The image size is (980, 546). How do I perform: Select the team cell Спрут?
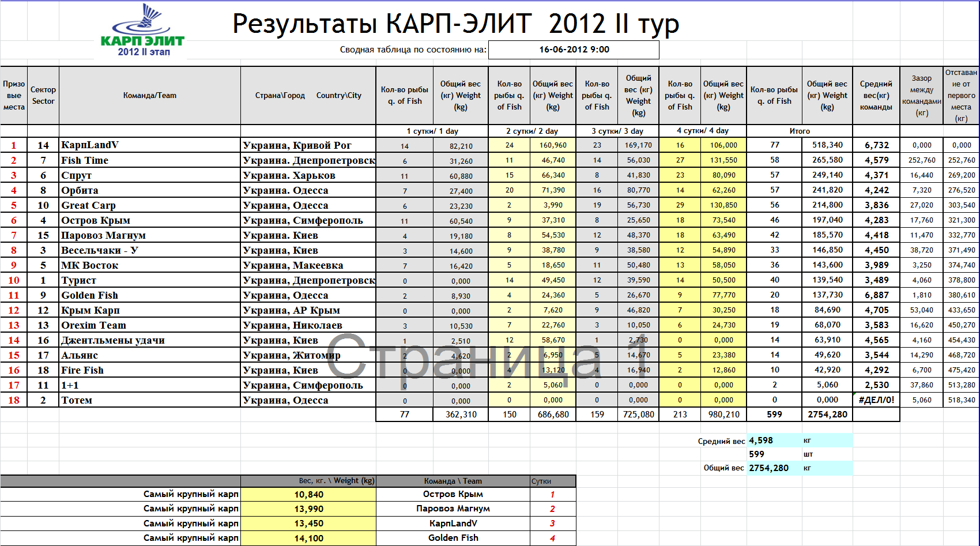pos(150,175)
